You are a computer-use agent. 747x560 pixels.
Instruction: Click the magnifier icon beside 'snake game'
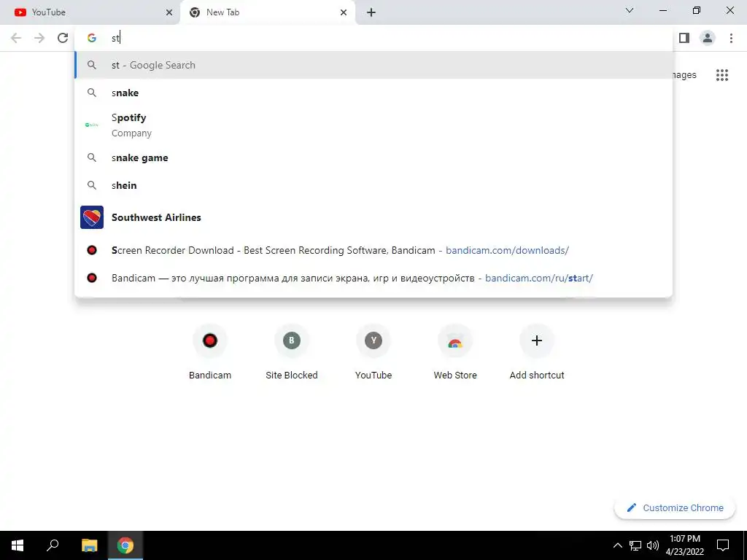point(92,157)
